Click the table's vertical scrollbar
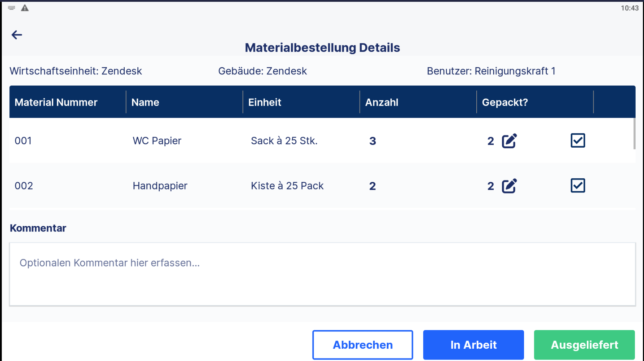This screenshot has height=361, width=644. click(634, 134)
